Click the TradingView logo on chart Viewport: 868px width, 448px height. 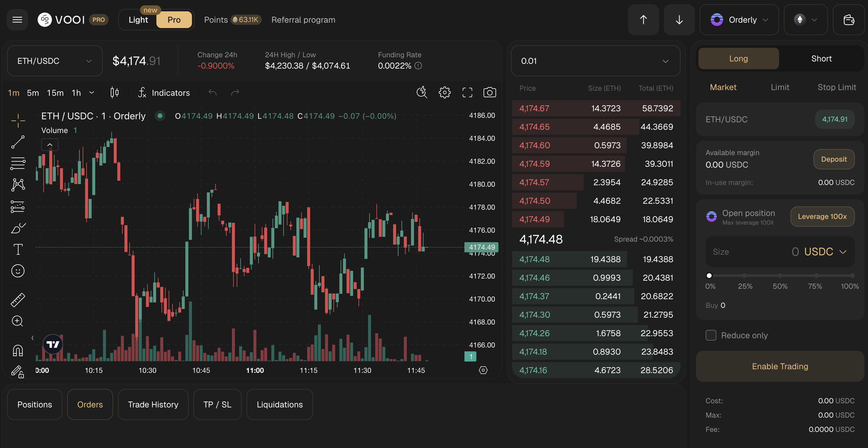coord(53,344)
